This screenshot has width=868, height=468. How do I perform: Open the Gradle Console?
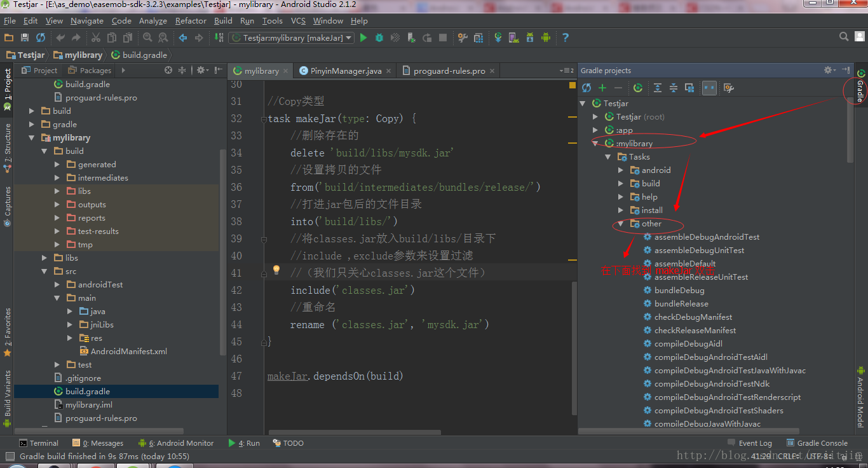click(817, 443)
